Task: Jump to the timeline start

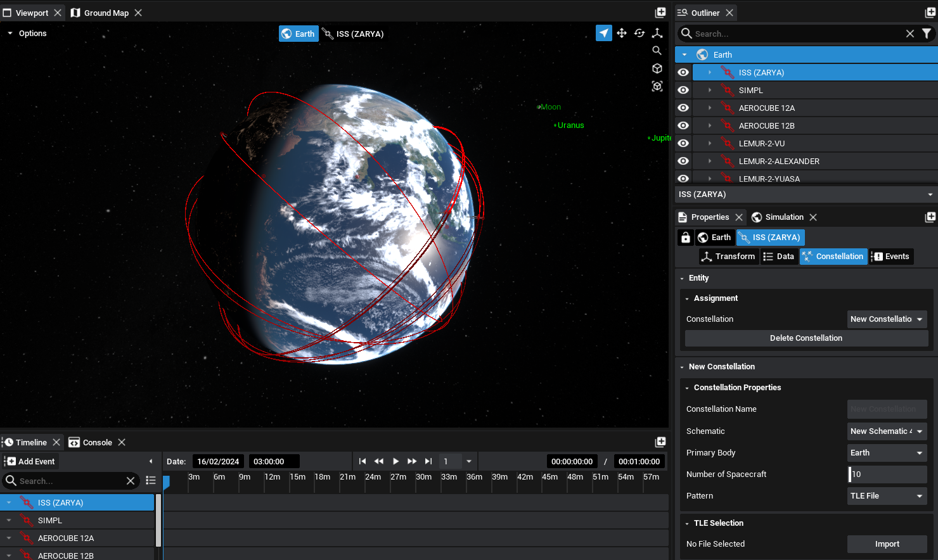Action: [x=363, y=461]
